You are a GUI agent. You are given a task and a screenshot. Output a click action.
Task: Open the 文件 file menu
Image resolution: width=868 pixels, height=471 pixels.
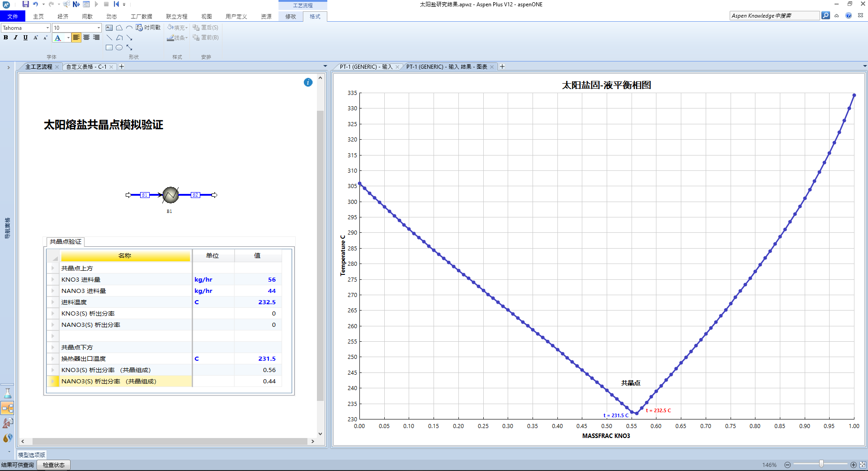(x=13, y=16)
